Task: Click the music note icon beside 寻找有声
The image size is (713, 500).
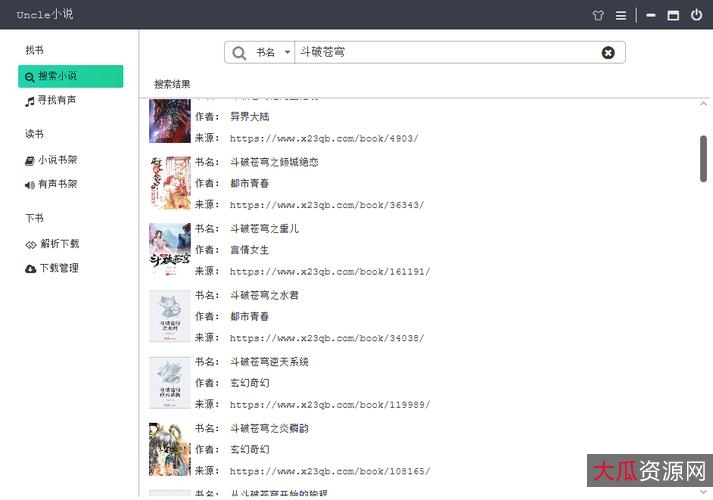Action: coord(30,101)
